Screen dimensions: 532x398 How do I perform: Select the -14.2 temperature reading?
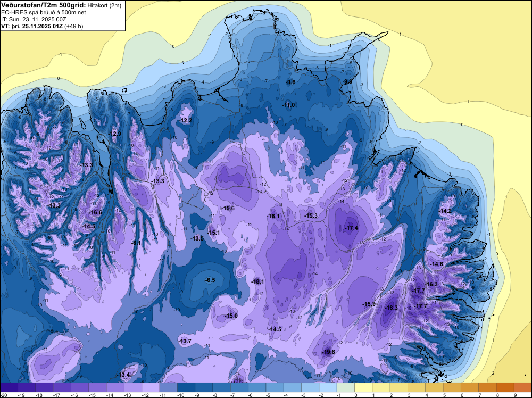(445, 211)
